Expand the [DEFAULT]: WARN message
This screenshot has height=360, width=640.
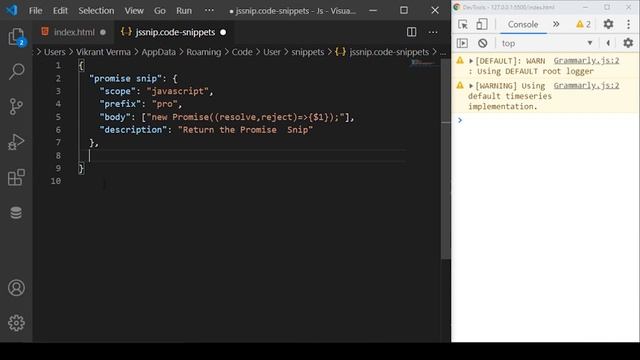[471, 61]
